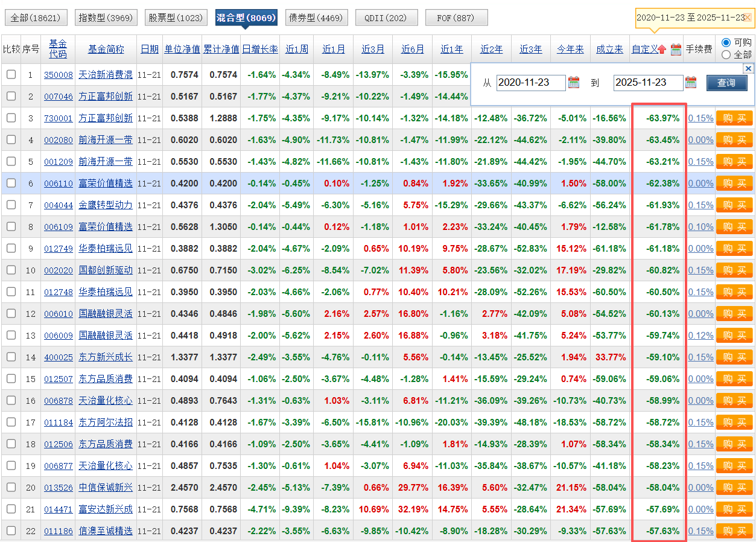Image resolution: width=756 pixels, height=542 pixels.
Task: Check the compare box for fund 012749
Action: (11, 249)
